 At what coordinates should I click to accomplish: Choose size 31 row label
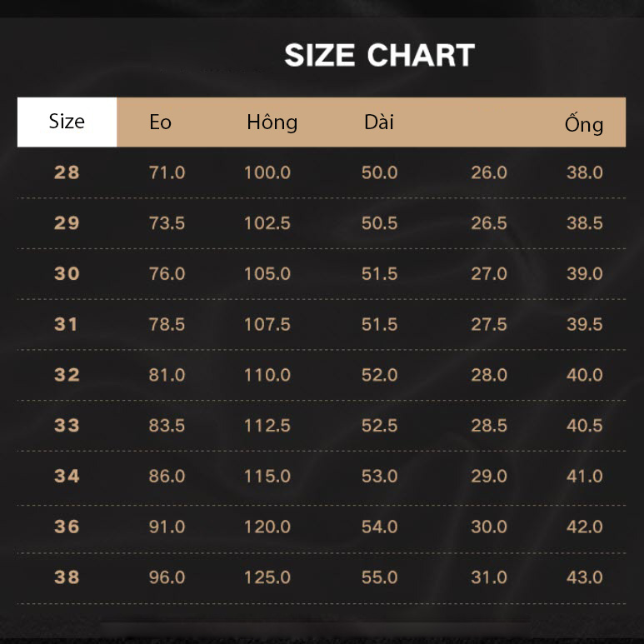pyautogui.click(x=66, y=324)
